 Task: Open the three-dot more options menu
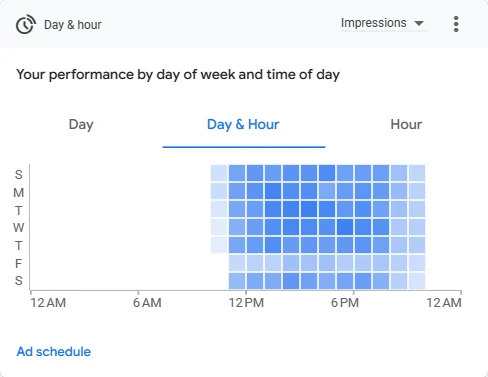click(x=456, y=24)
